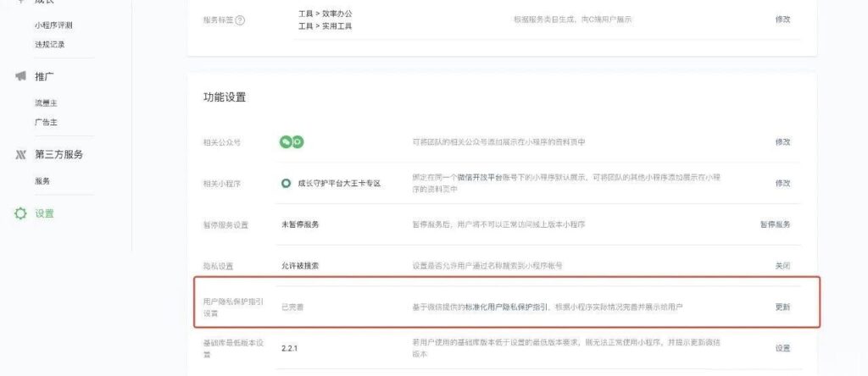Click the version value 2.2.1
Screen dimensions: 868x376
click(290, 349)
